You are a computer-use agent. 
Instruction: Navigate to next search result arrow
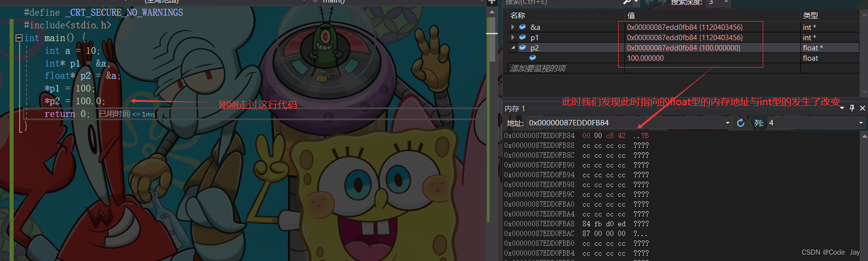click(x=663, y=2)
